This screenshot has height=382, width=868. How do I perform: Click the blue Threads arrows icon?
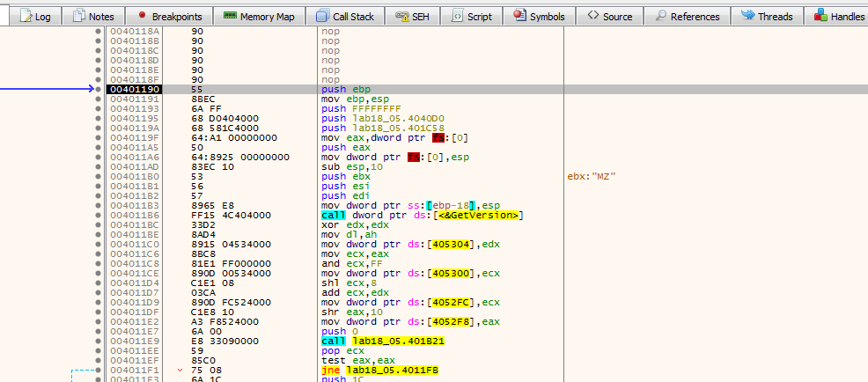point(747,16)
